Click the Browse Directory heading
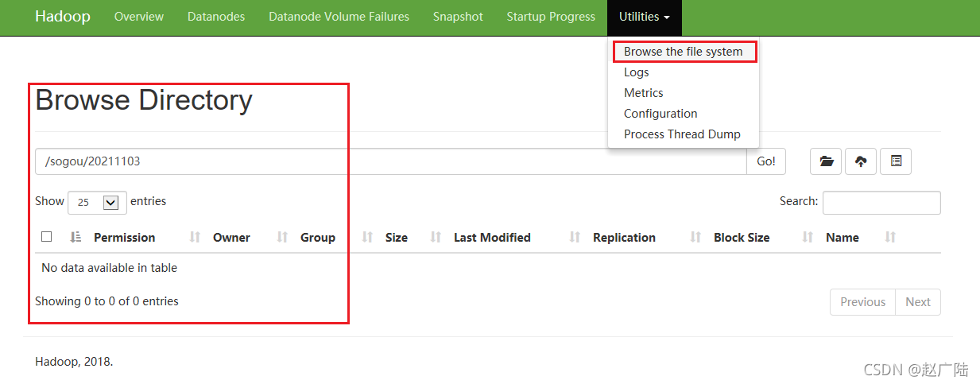The height and width of the screenshot is (384, 980). pyautogui.click(x=144, y=100)
